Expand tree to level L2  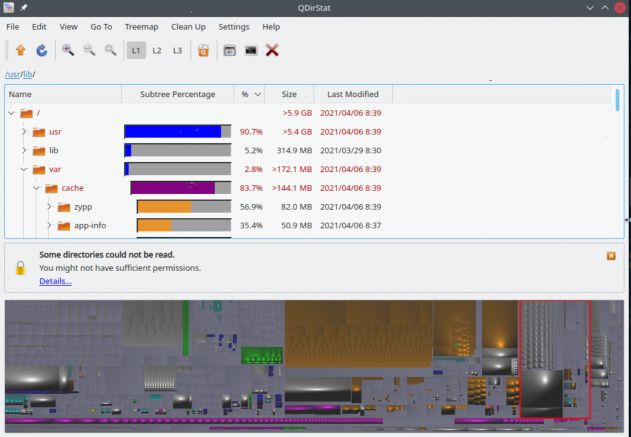click(x=157, y=50)
